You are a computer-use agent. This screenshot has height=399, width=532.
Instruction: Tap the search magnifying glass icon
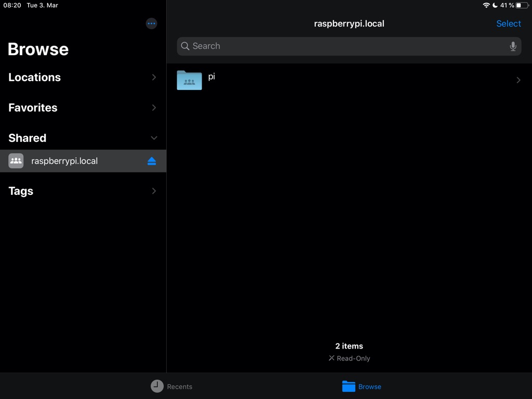coord(185,46)
